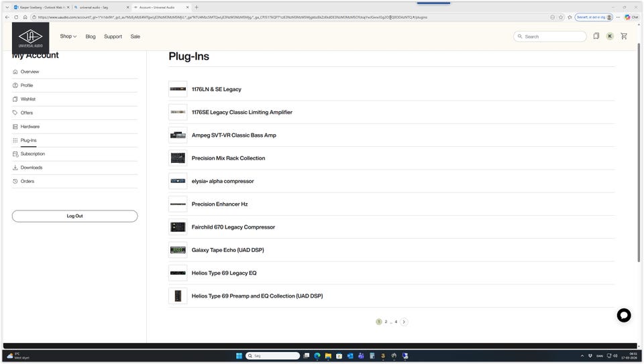Screen dimensions: 644x364
Task: Go to page 4 of plug-ins
Action: coord(396,322)
